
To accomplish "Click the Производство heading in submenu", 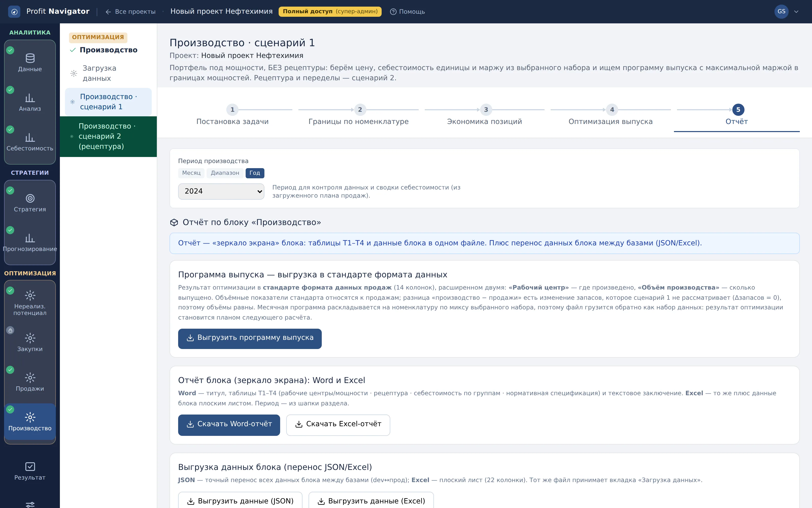I will pyautogui.click(x=108, y=50).
